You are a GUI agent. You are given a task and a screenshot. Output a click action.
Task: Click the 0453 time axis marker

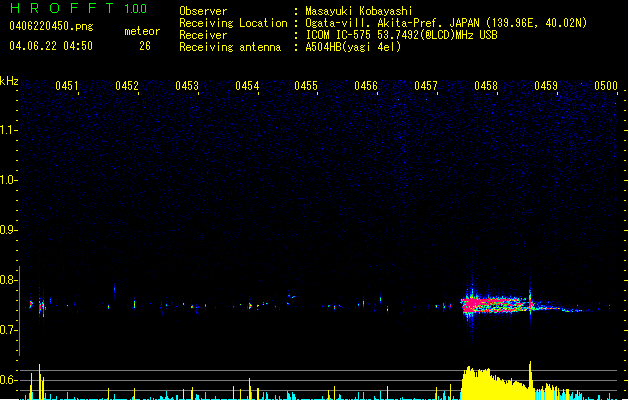pyautogui.click(x=187, y=87)
